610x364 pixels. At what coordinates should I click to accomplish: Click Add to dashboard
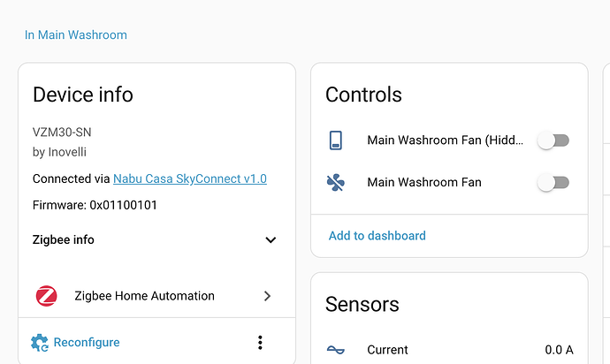click(377, 236)
